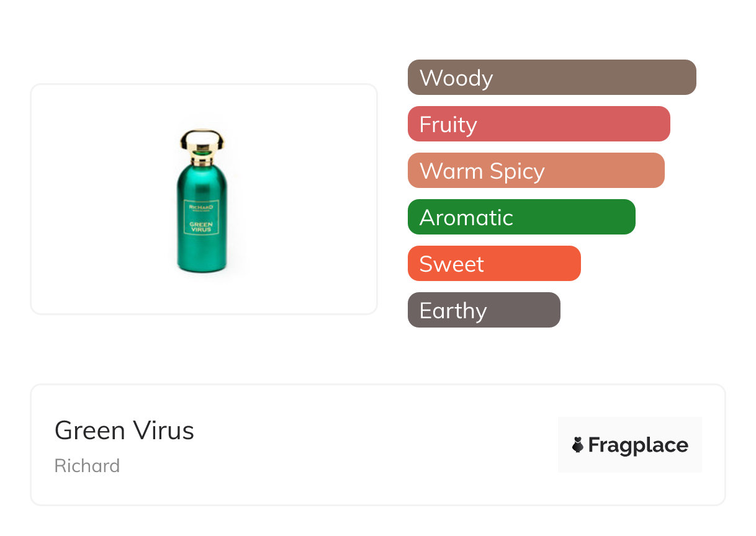Viewport: 756px width, 536px height.
Task: Click the Fragplace perfume bottle logo icon
Action: 578,445
